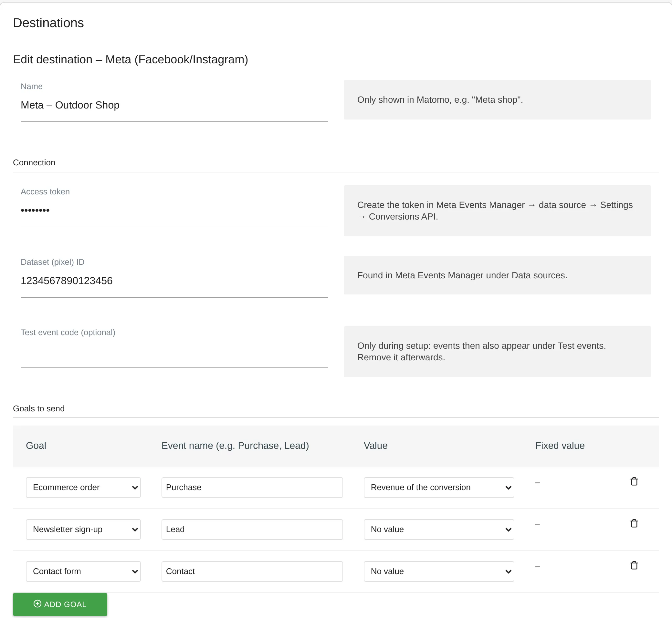Delete the Contact form goal row
This screenshot has height=618, width=672.
pyautogui.click(x=634, y=565)
